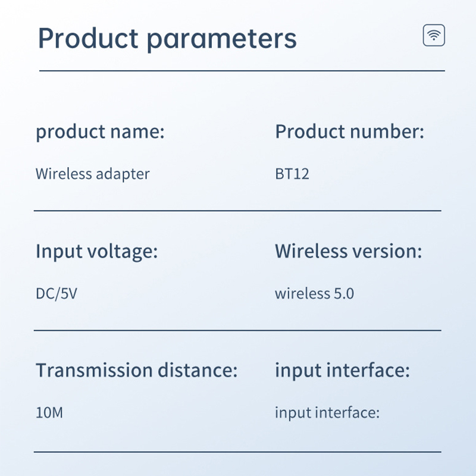Click the divider line under the title

[x=242, y=71]
